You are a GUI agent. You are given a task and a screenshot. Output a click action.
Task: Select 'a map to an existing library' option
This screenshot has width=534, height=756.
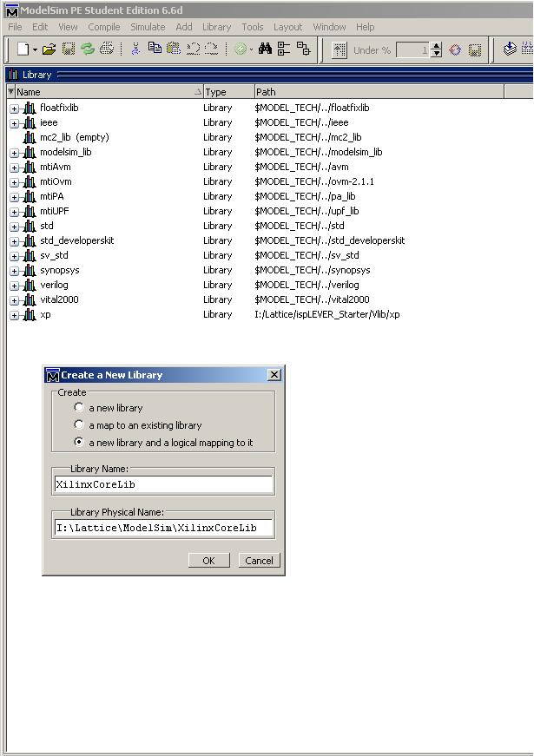coord(79,424)
